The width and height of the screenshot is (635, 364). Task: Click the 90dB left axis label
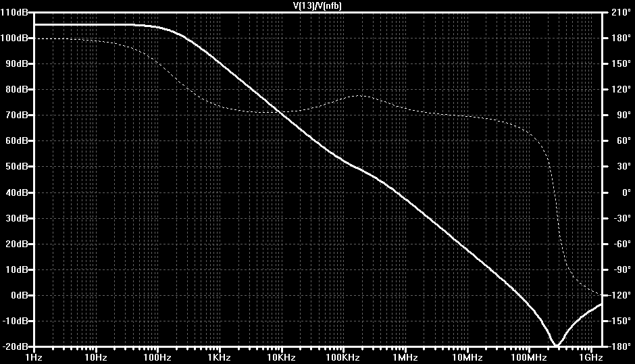[x=17, y=64]
